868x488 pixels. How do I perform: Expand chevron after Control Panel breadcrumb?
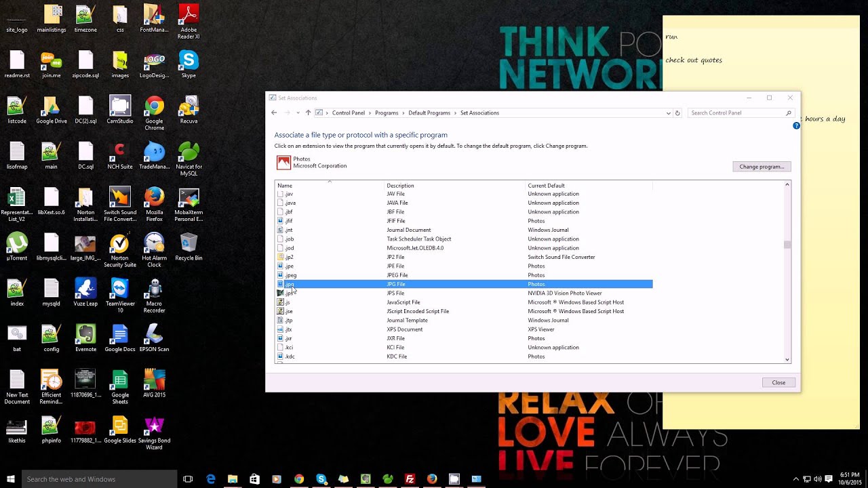tap(370, 113)
